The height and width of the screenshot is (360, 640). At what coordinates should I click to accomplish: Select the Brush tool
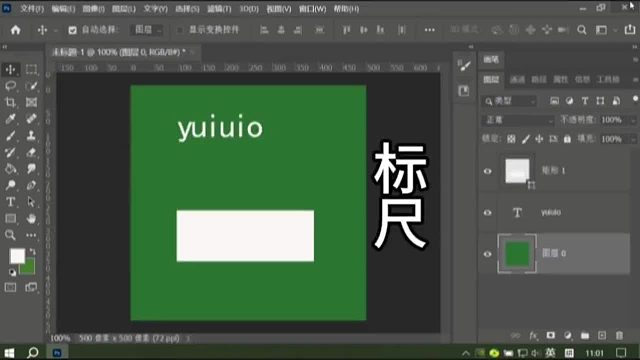point(11,136)
